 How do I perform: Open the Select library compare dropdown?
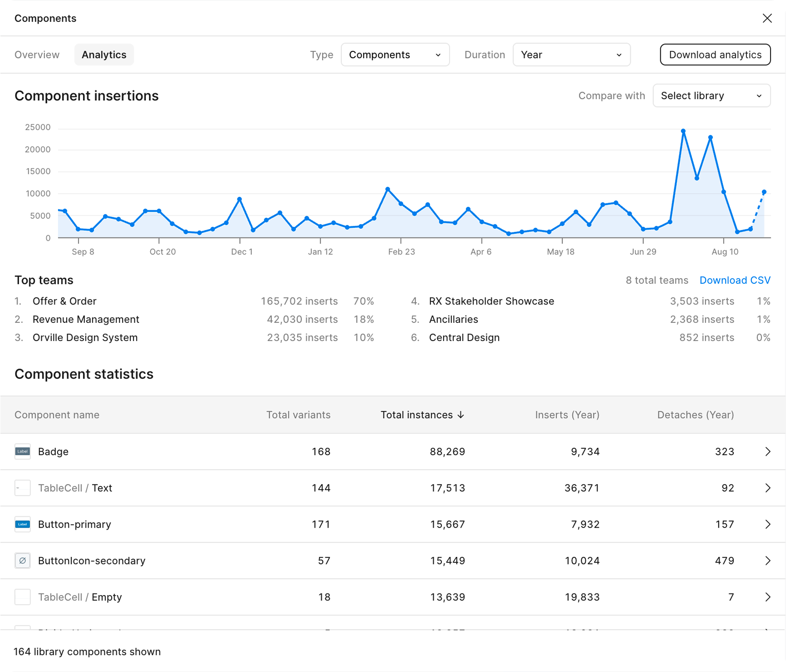tap(711, 96)
